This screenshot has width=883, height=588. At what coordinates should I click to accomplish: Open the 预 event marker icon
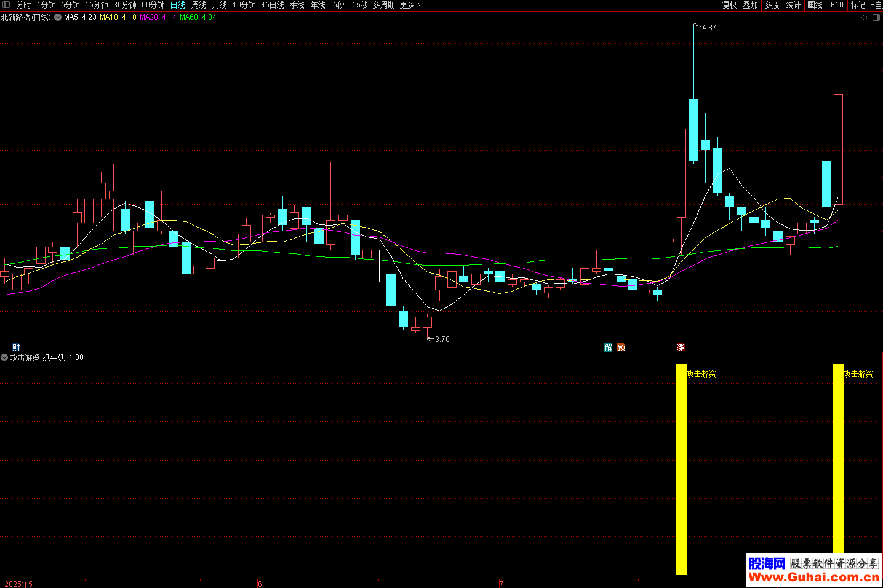tap(621, 348)
